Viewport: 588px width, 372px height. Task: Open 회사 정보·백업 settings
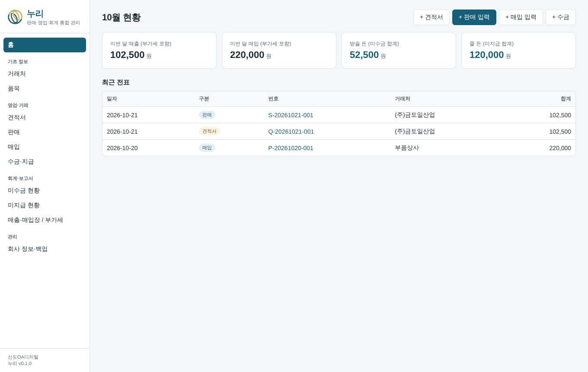(45, 249)
